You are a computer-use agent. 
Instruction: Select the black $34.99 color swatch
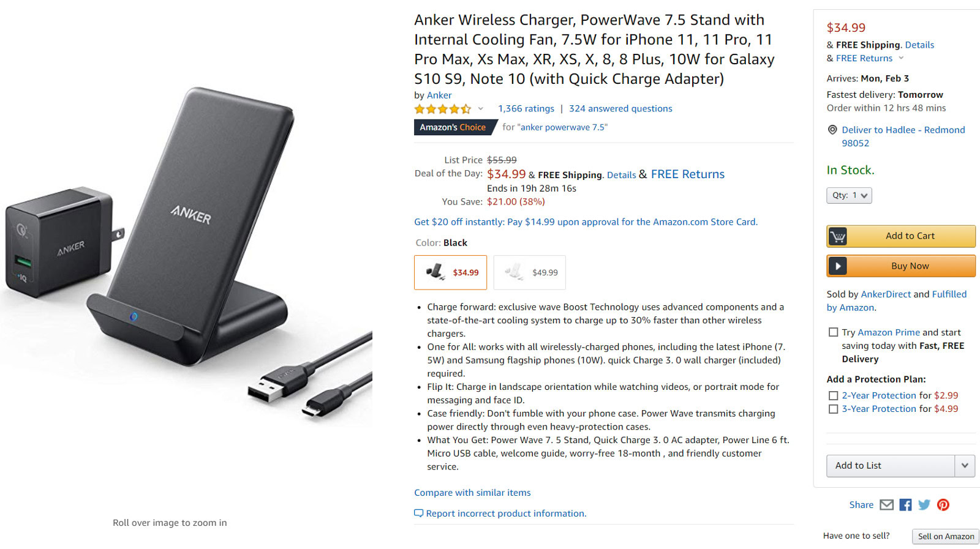tap(450, 272)
